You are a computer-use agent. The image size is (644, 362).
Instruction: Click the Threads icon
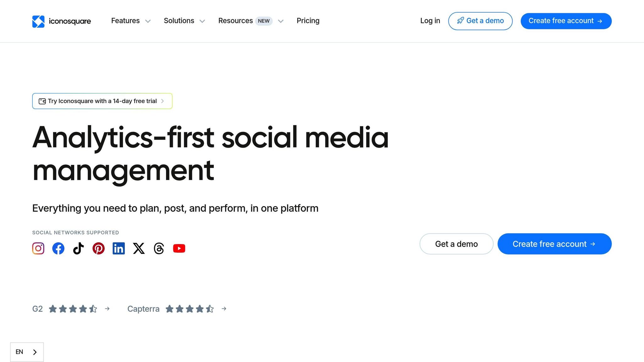[x=159, y=248]
